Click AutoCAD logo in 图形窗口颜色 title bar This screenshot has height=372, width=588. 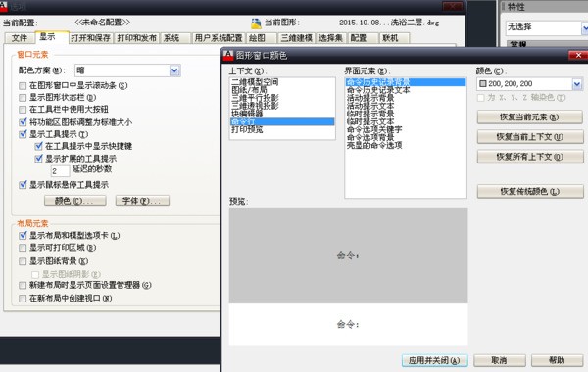click(228, 56)
